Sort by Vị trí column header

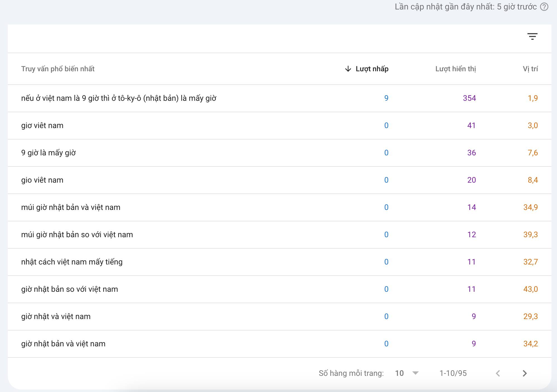click(530, 69)
